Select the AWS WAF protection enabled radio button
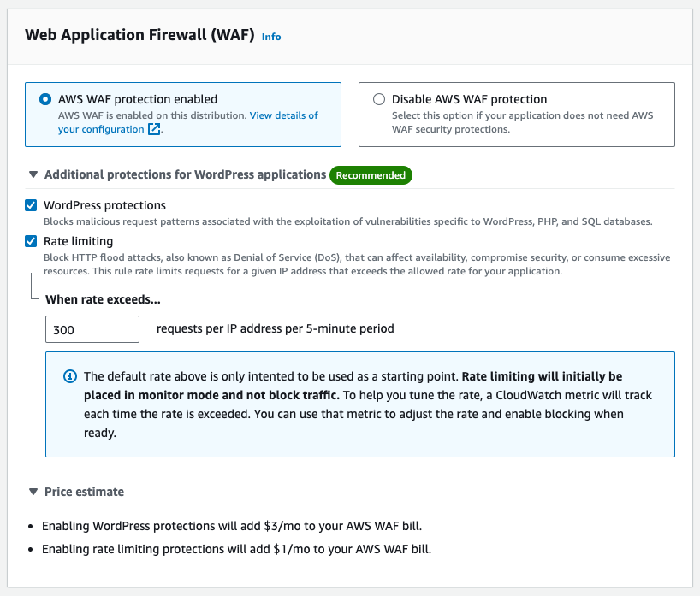Viewport: 700px width, 596px height. (44, 98)
